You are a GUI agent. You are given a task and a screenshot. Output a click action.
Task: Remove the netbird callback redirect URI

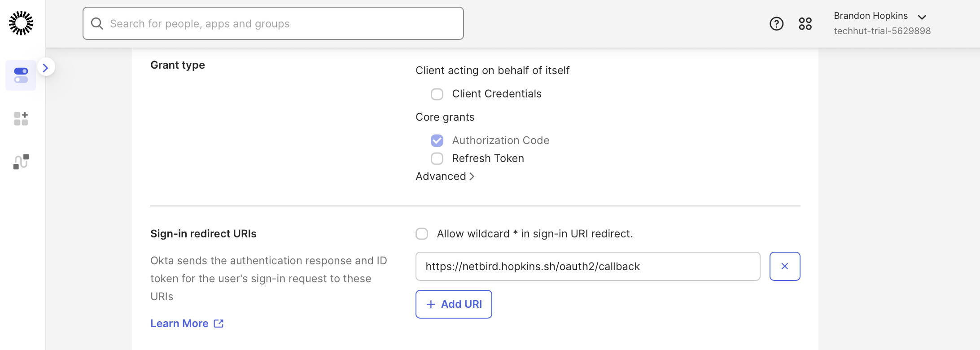pos(784,267)
